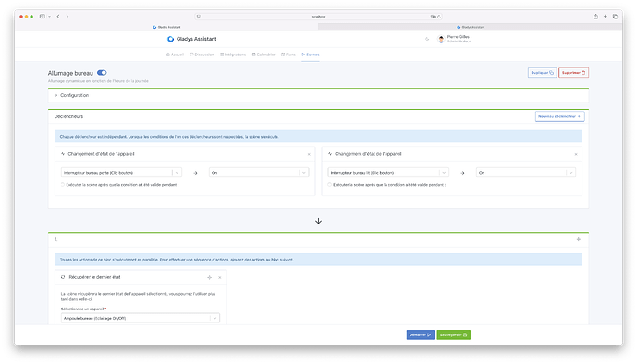Click the Dupliquer button

coord(543,73)
